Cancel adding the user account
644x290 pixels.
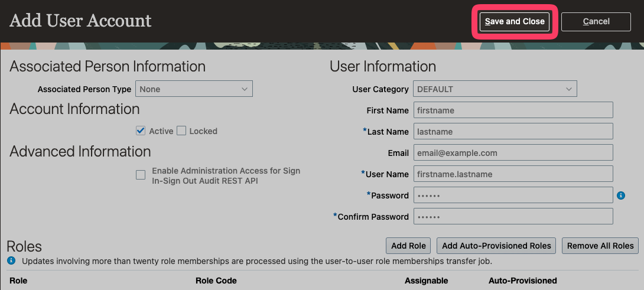(x=596, y=22)
